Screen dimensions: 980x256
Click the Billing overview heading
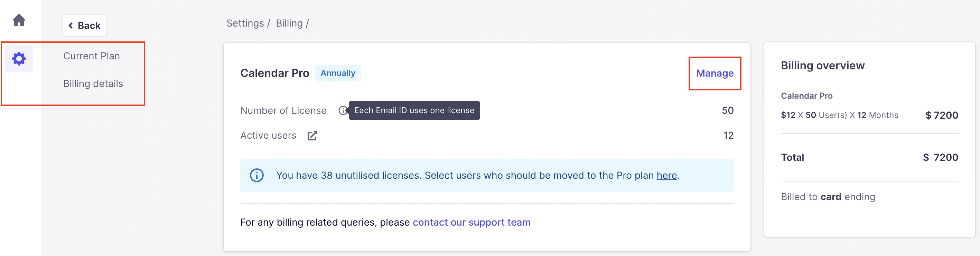coord(822,66)
